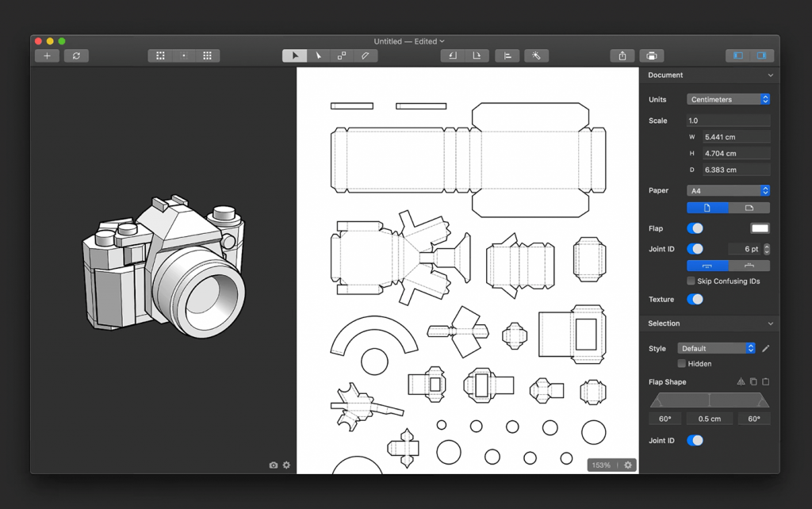Viewport: 812px width, 509px height.
Task: Paste the flap shape
Action: click(x=766, y=381)
